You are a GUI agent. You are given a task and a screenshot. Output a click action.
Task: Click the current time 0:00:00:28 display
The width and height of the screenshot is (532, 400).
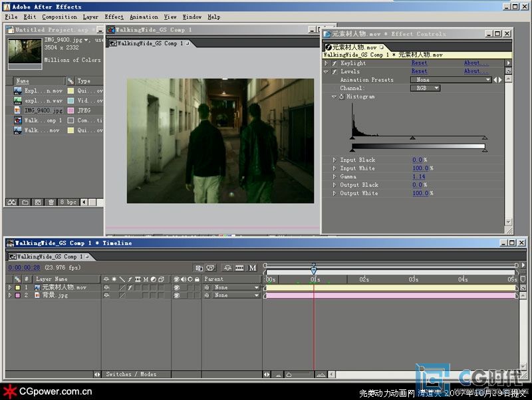(x=24, y=268)
